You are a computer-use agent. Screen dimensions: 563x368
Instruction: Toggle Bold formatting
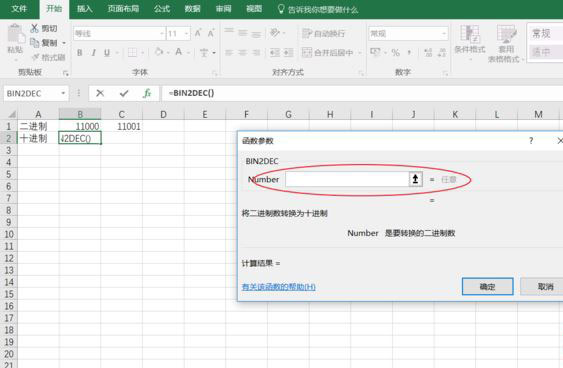[x=80, y=53]
